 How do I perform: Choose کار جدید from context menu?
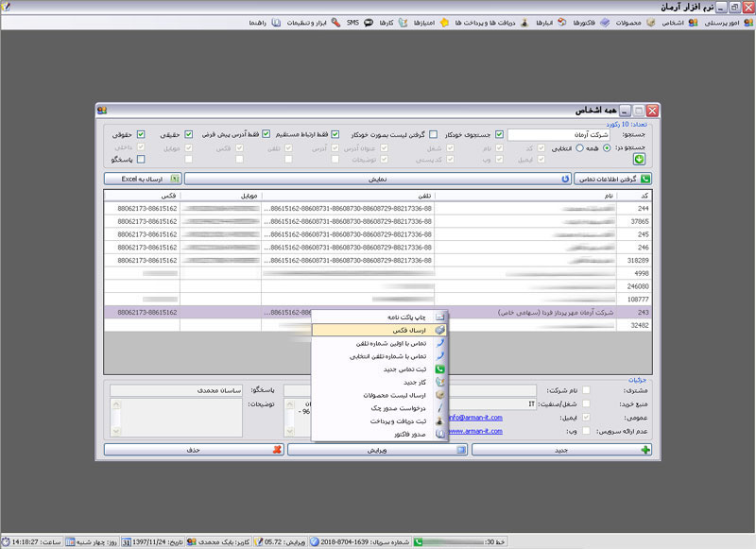379,383
